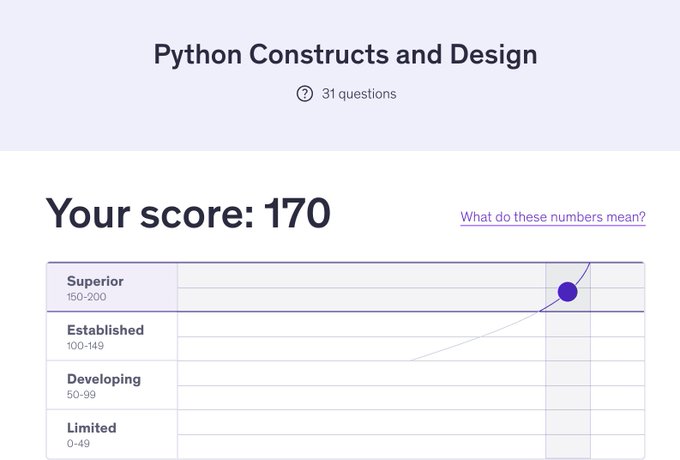This screenshot has width=680, height=460.
Task: Click the '100-149' range text
Action: [84, 346]
